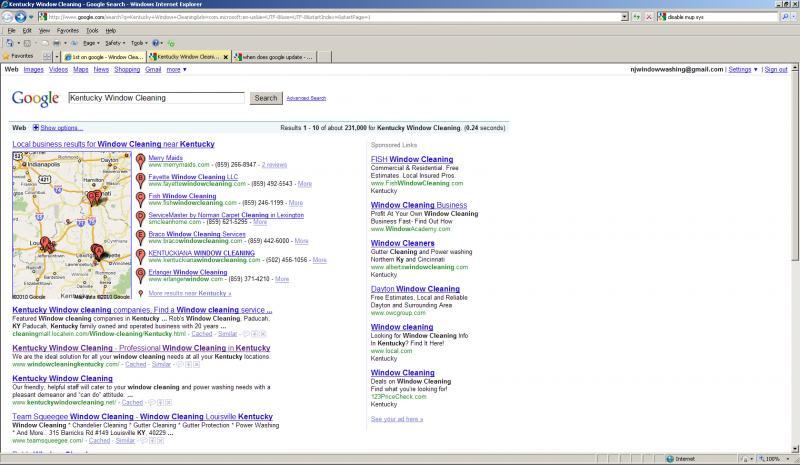This screenshot has width=800, height=465.
Task: Click red D marker for ServiceMaster
Action: (x=141, y=218)
